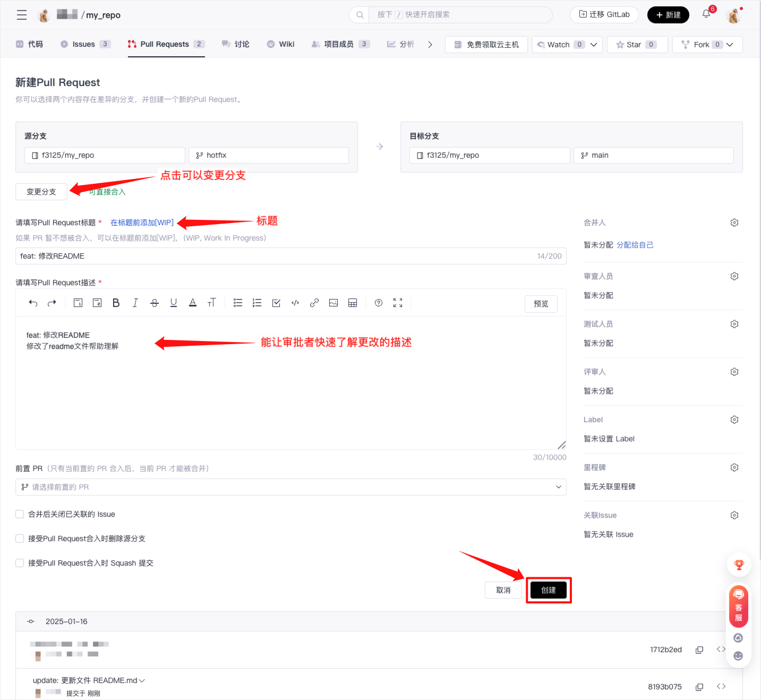Click the 创建 button to create PR
The image size is (761, 700).
[548, 590]
